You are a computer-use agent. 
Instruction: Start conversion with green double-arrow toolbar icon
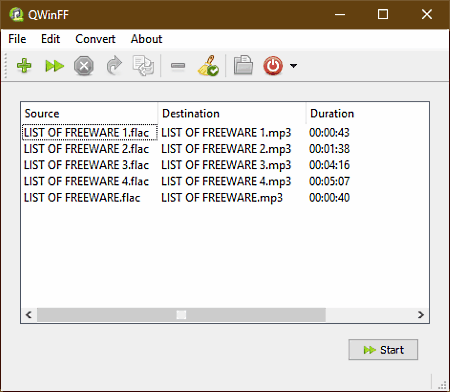point(55,66)
